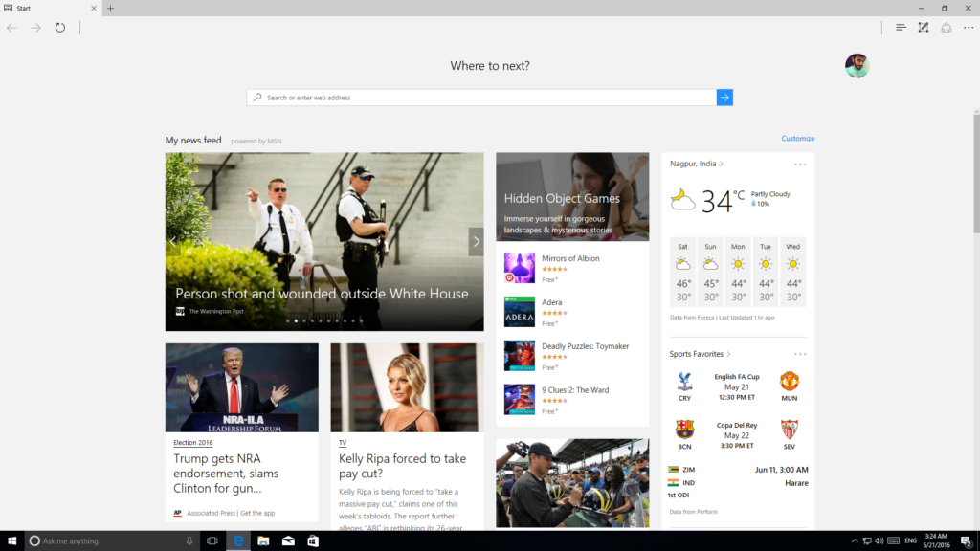Click the Kelly Ripa photo thumbnail
980x551 pixels.
(x=407, y=387)
